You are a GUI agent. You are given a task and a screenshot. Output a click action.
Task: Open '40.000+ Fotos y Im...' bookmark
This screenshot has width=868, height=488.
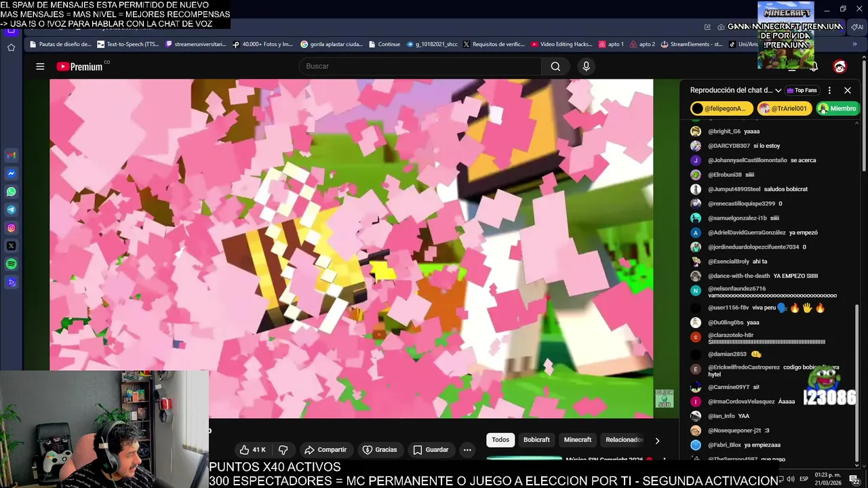tap(263, 44)
